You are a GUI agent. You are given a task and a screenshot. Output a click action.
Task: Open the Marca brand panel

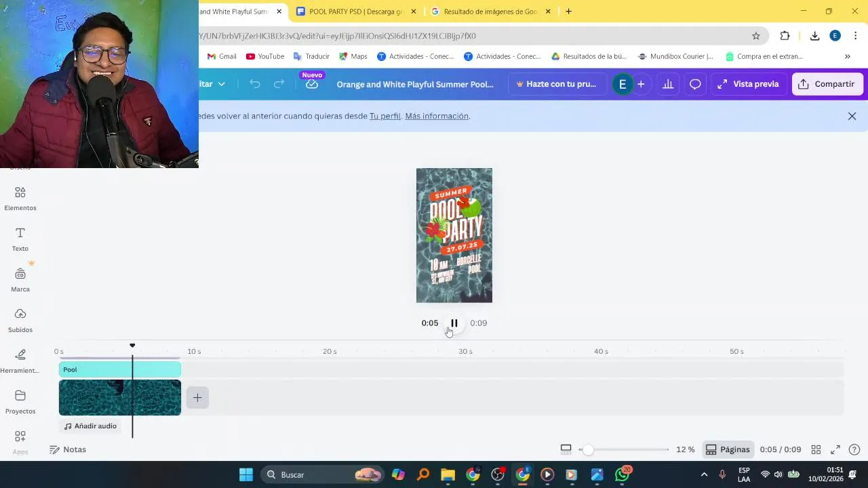click(x=20, y=280)
